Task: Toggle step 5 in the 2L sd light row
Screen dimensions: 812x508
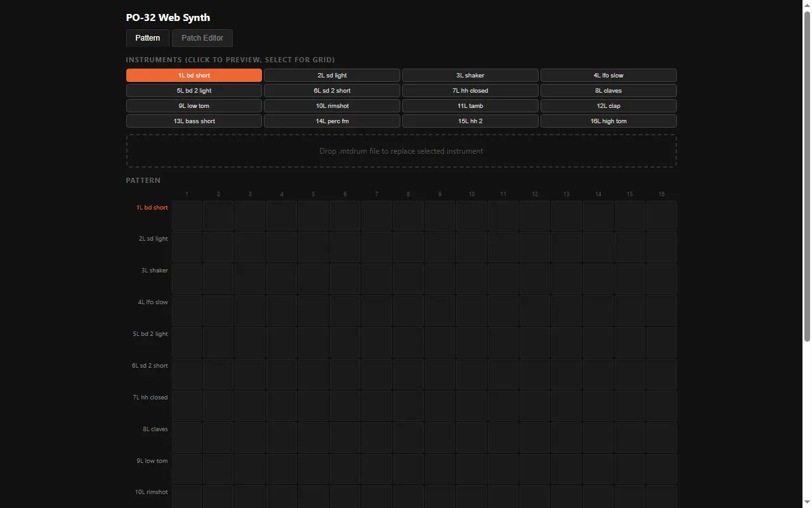Action: [313, 247]
